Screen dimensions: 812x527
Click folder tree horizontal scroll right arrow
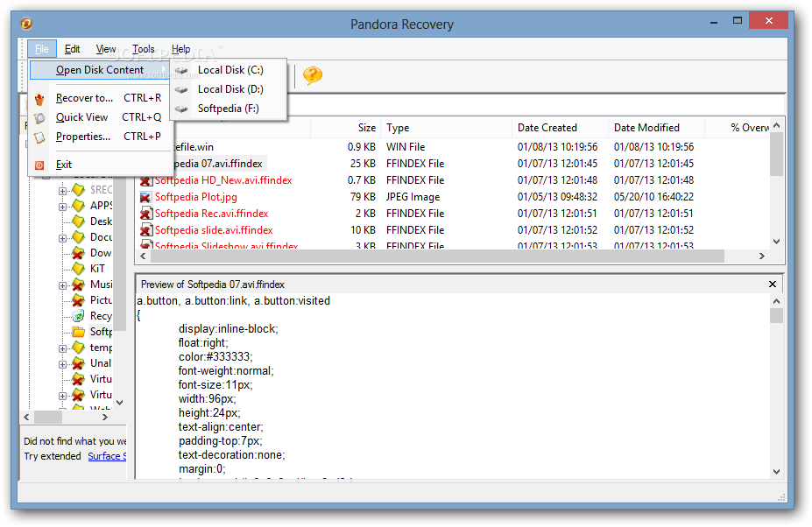click(x=105, y=417)
